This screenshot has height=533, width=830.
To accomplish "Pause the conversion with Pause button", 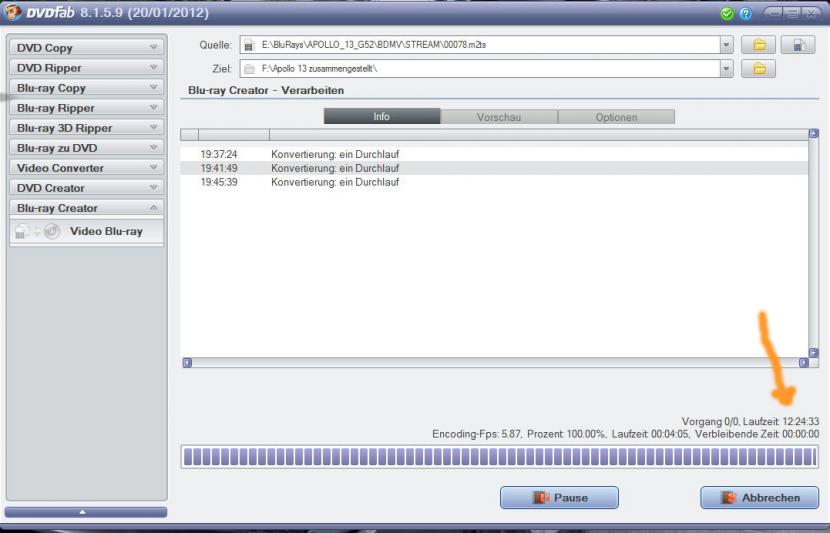I will point(559,498).
